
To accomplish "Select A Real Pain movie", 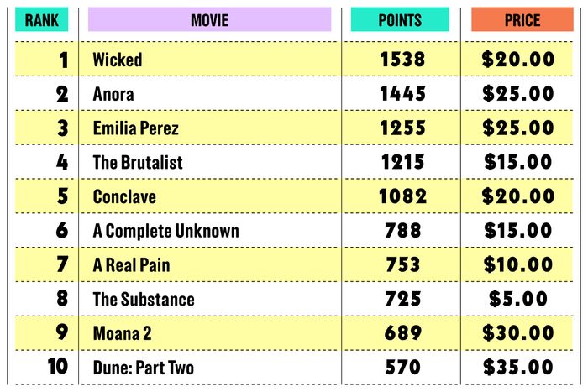I will click(x=131, y=265).
